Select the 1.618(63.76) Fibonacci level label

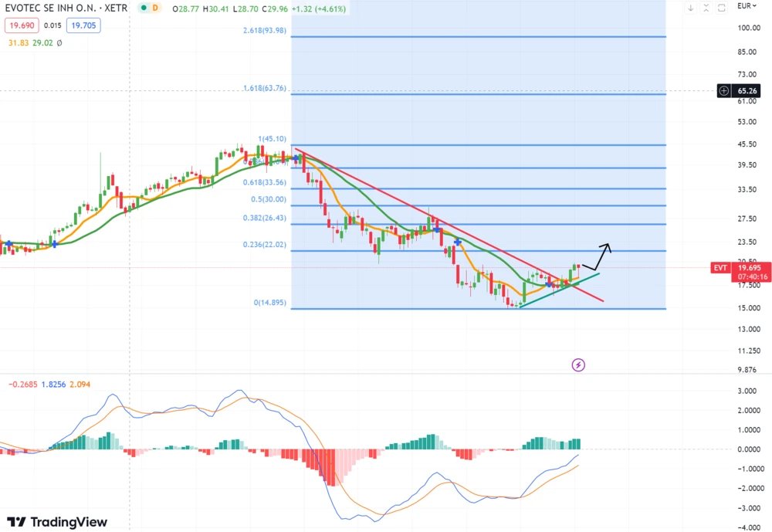(x=264, y=88)
